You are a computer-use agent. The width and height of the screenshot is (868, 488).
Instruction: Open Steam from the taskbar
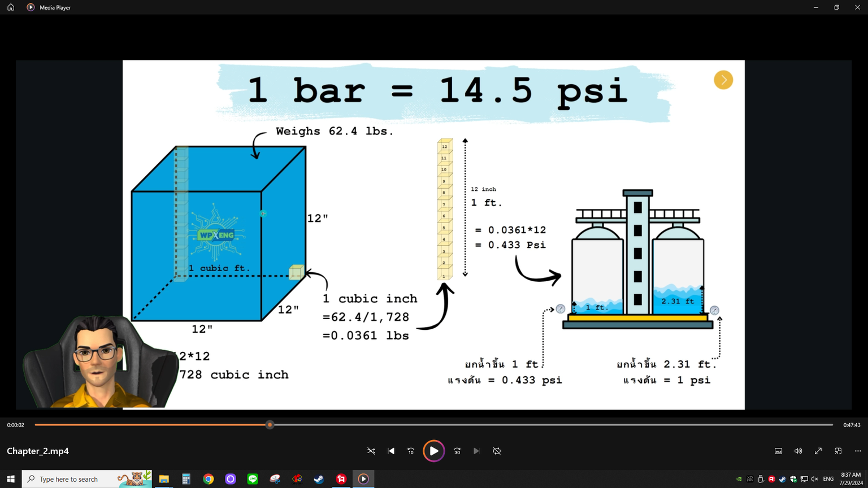coord(319,479)
